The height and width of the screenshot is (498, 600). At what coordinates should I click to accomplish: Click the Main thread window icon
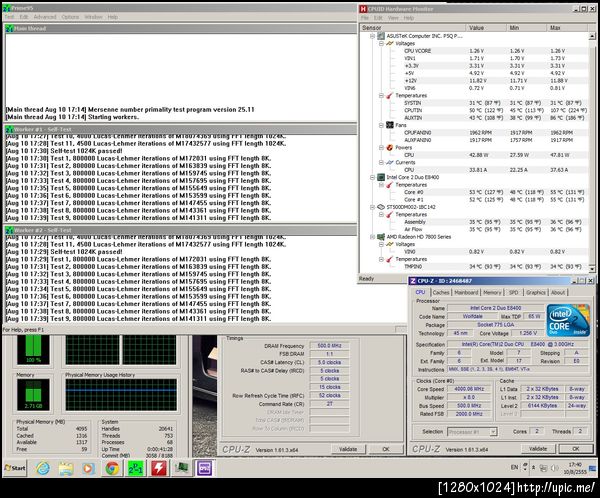tap(10, 29)
